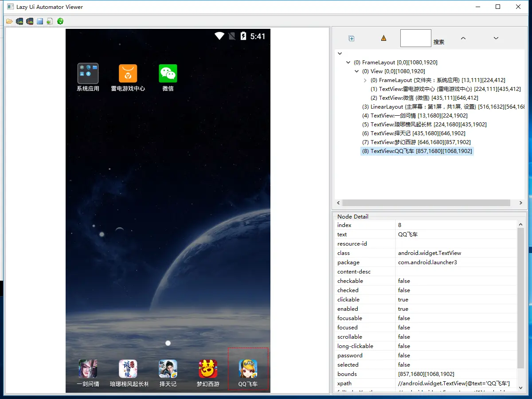Screen dimensions: 532x399
Task: Click the resource-id property row label
Action: (x=352, y=243)
